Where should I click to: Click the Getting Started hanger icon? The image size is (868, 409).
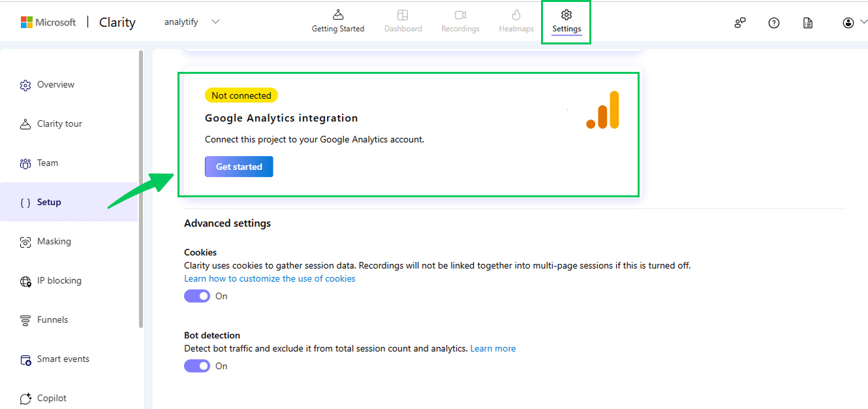pyautogui.click(x=338, y=14)
